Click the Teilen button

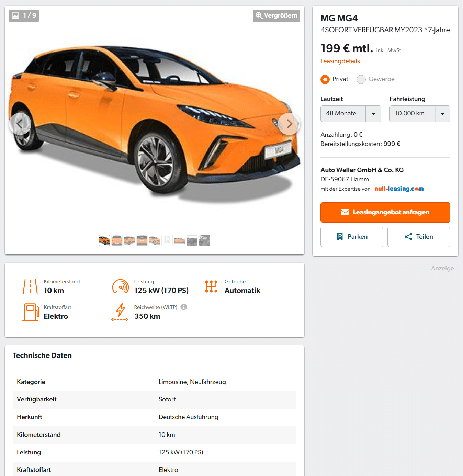coord(419,237)
